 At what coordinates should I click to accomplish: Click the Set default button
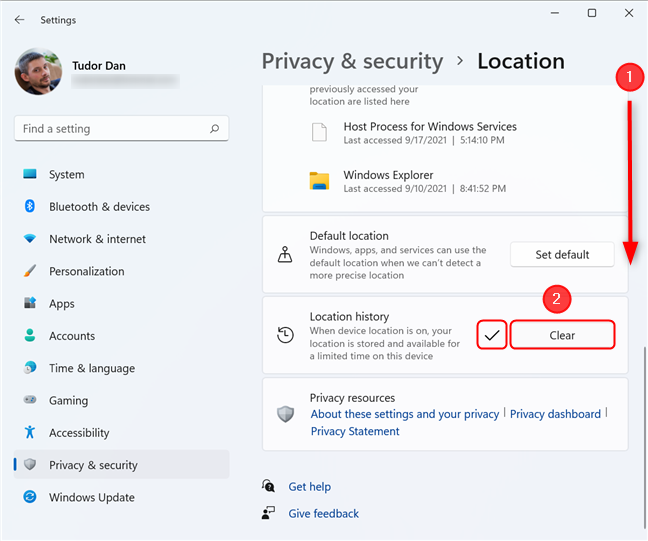tap(562, 255)
